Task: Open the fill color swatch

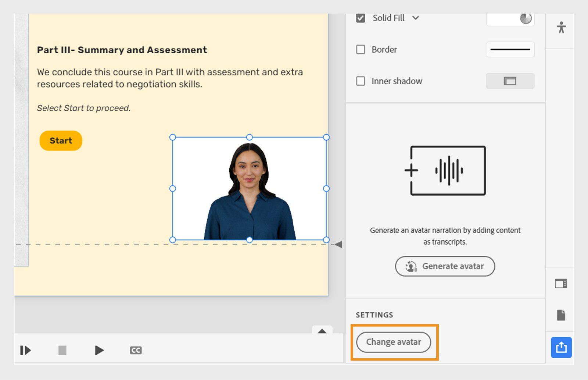Action: (510, 18)
